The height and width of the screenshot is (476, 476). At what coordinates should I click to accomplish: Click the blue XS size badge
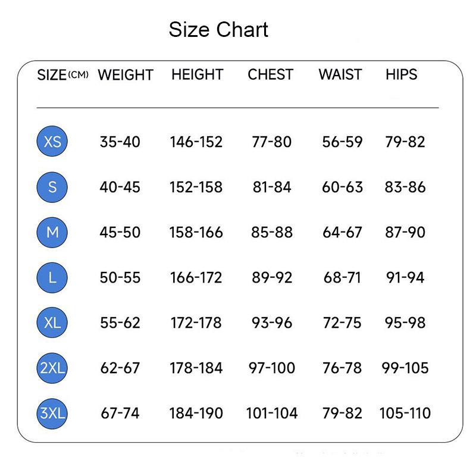[52, 142]
